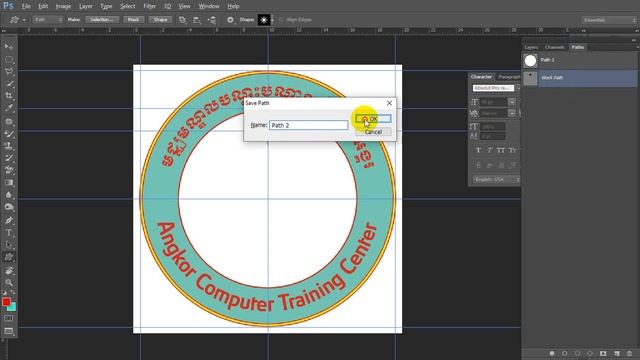Open the File menu
This screenshot has width=640, height=360.
[x=26, y=6]
